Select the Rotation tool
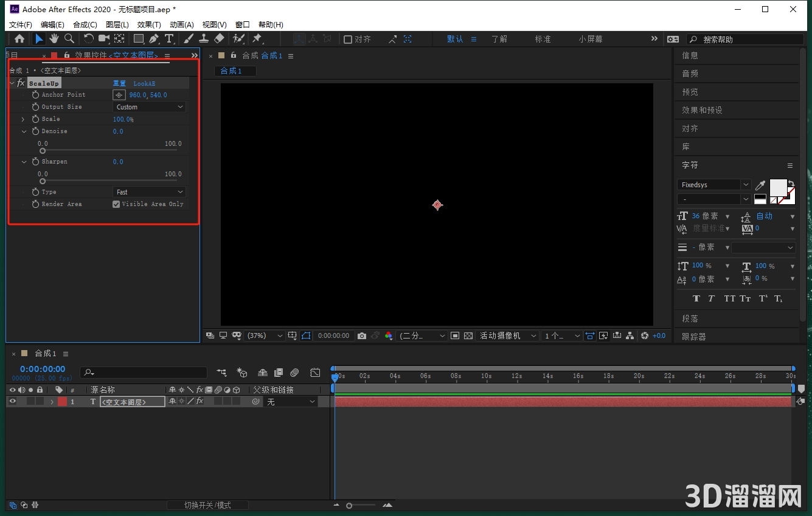The width and height of the screenshot is (812, 516). (x=88, y=39)
